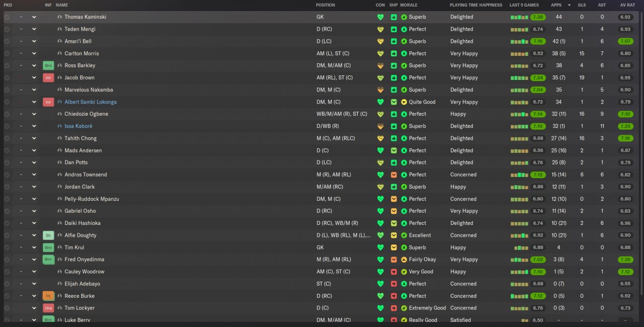Click Tim Krul's Wnt status badge
The image size is (644, 327).
coord(48,248)
